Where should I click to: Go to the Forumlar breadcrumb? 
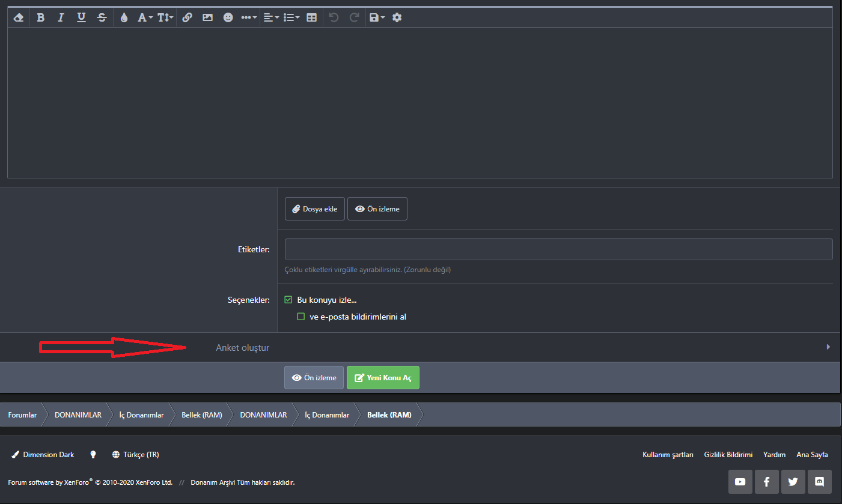[x=22, y=415]
